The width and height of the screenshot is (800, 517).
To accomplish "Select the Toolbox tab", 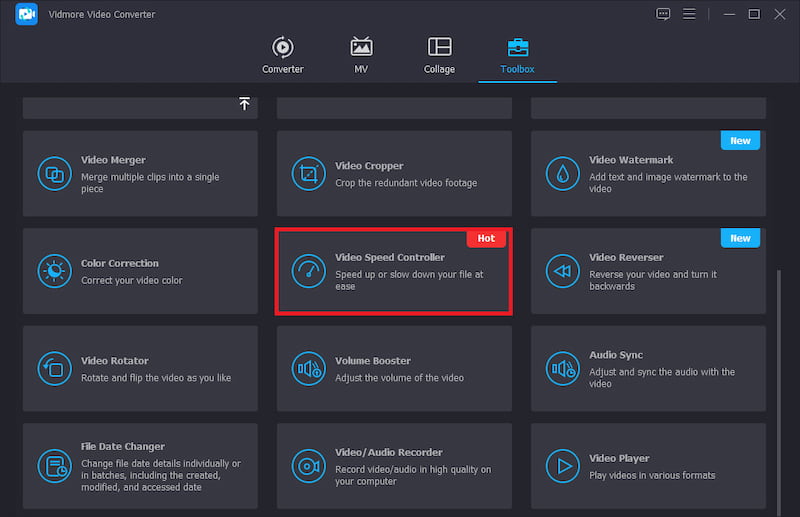I will click(x=517, y=56).
